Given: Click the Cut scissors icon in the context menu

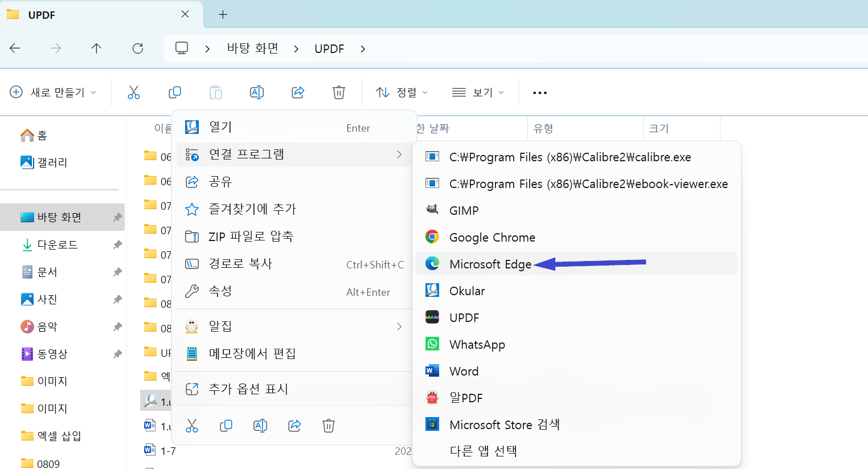Looking at the screenshot, I should (192, 426).
